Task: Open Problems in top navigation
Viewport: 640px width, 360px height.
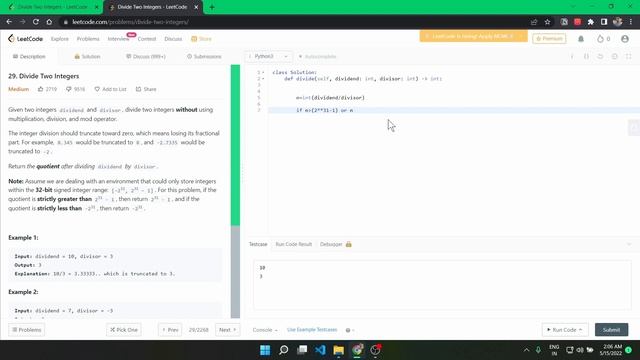Action: (88, 39)
